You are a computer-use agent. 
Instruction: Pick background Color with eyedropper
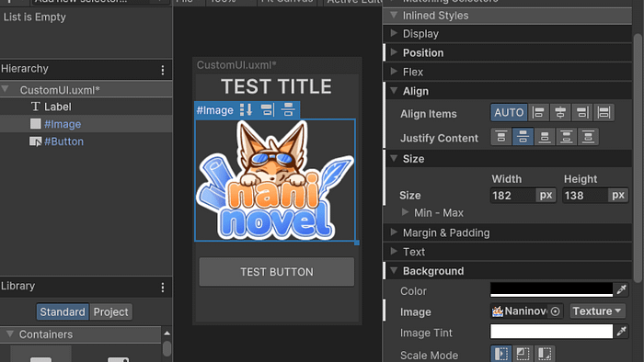coord(621,289)
